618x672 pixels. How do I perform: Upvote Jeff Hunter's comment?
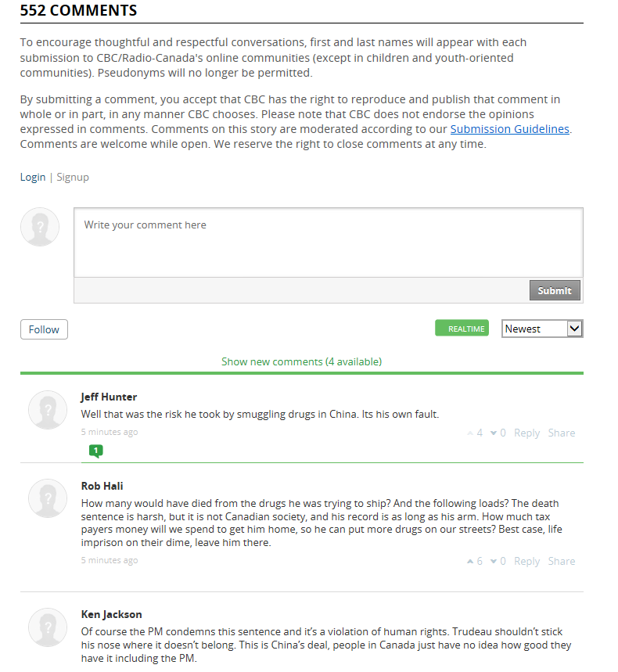click(470, 433)
